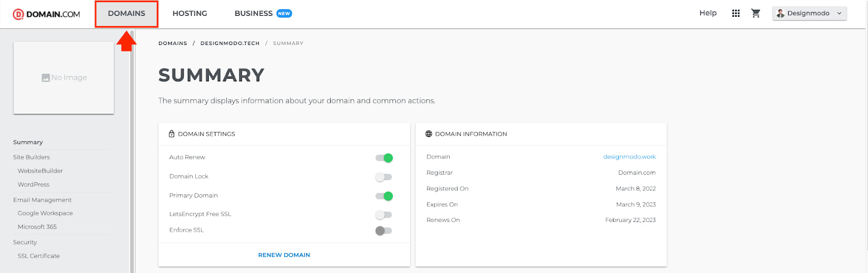Click the Registrar value Domain.com
Screen dimensions: 868x273
pyautogui.click(x=637, y=173)
